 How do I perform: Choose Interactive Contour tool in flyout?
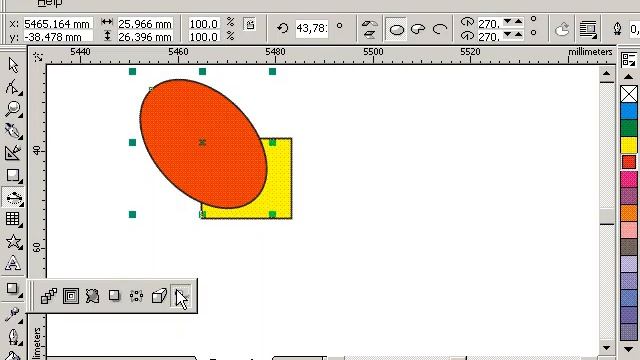click(x=71, y=296)
